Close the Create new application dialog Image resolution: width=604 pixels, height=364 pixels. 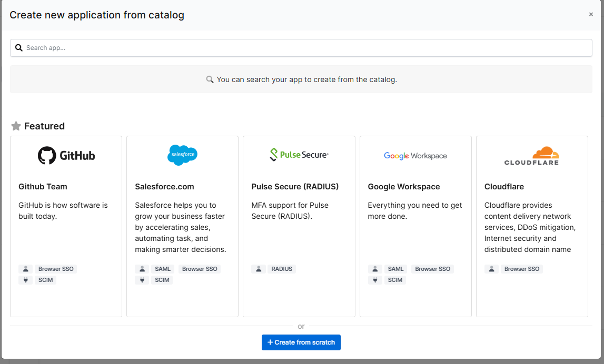click(x=591, y=14)
